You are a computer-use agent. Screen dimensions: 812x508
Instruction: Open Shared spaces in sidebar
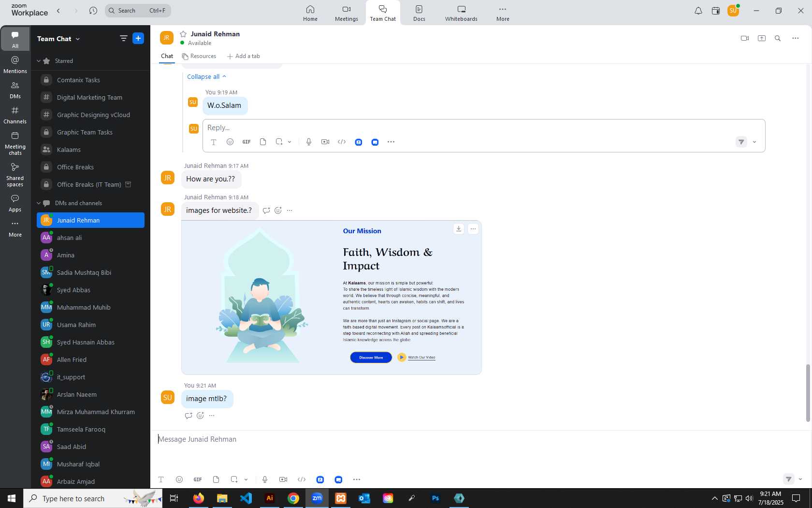(15, 175)
